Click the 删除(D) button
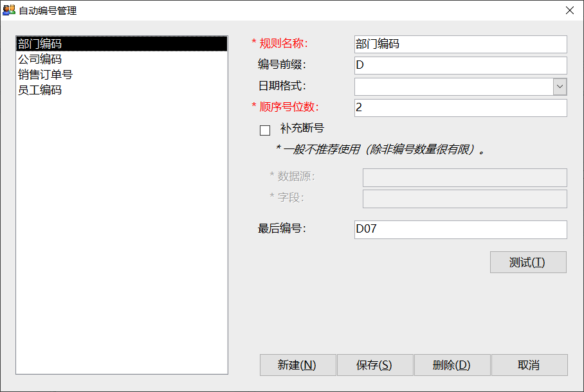 click(x=452, y=365)
